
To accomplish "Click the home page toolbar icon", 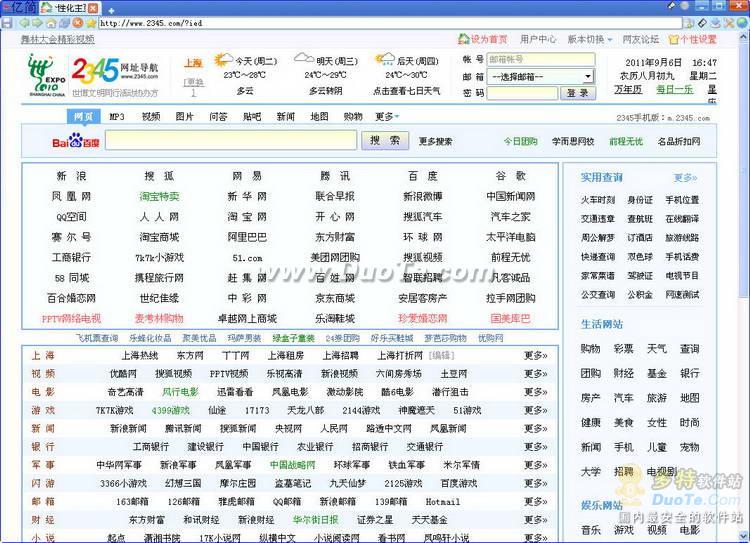I will tap(51, 23).
